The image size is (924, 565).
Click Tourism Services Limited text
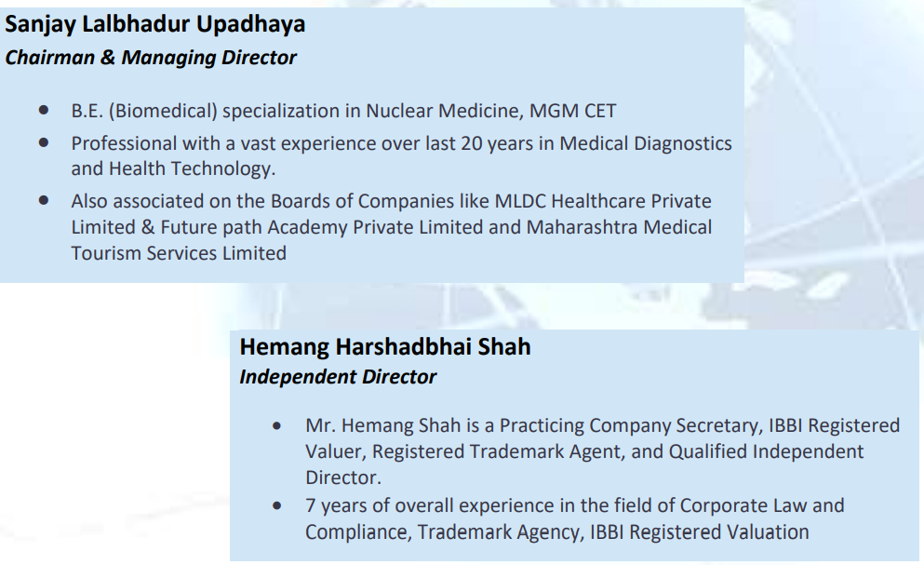pos(179,253)
